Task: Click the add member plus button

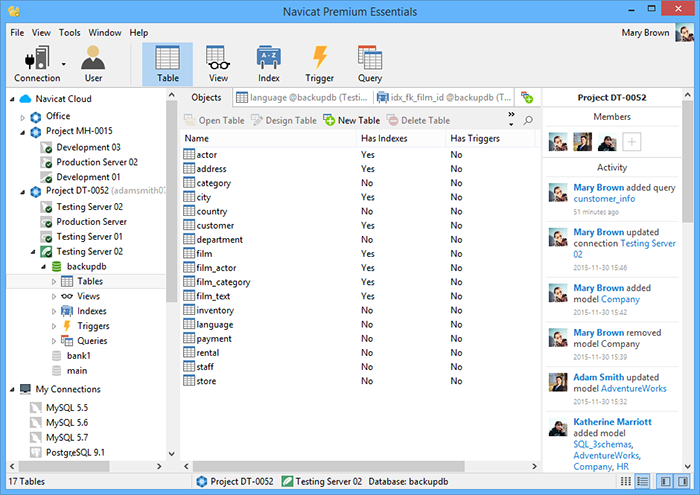Action: coord(631,142)
